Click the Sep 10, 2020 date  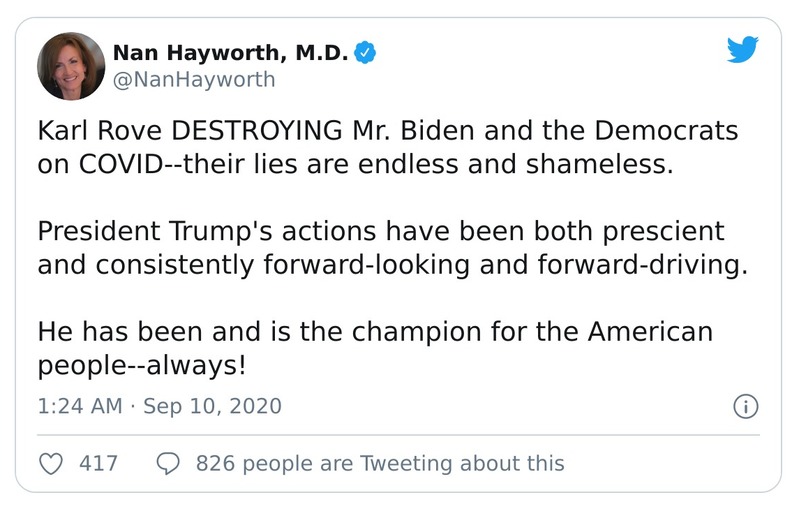pyautogui.click(x=212, y=407)
